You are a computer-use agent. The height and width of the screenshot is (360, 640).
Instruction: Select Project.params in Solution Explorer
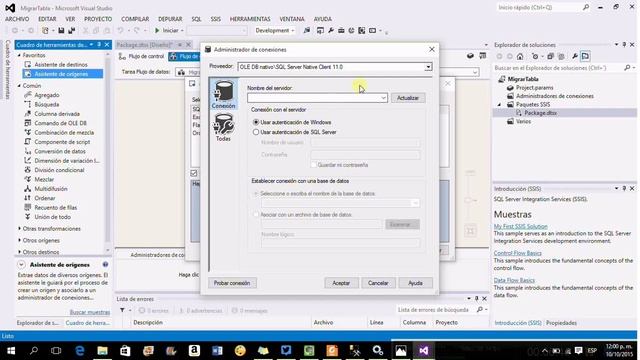pos(534,88)
